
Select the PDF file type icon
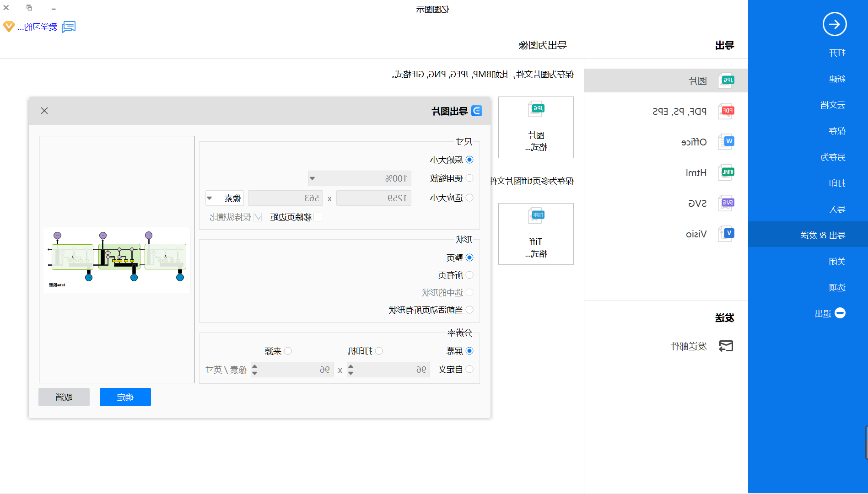[726, 111]
